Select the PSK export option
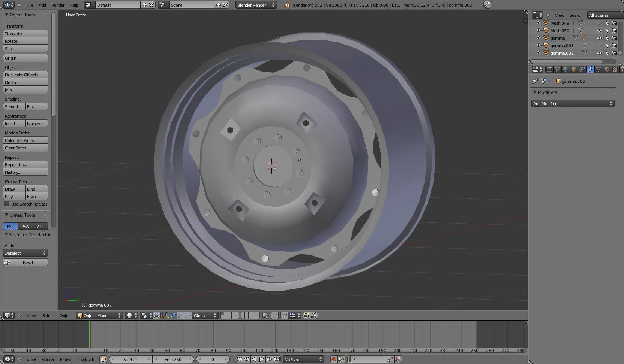The height and width of the screenshot is (364, 624). coord(10,226)
